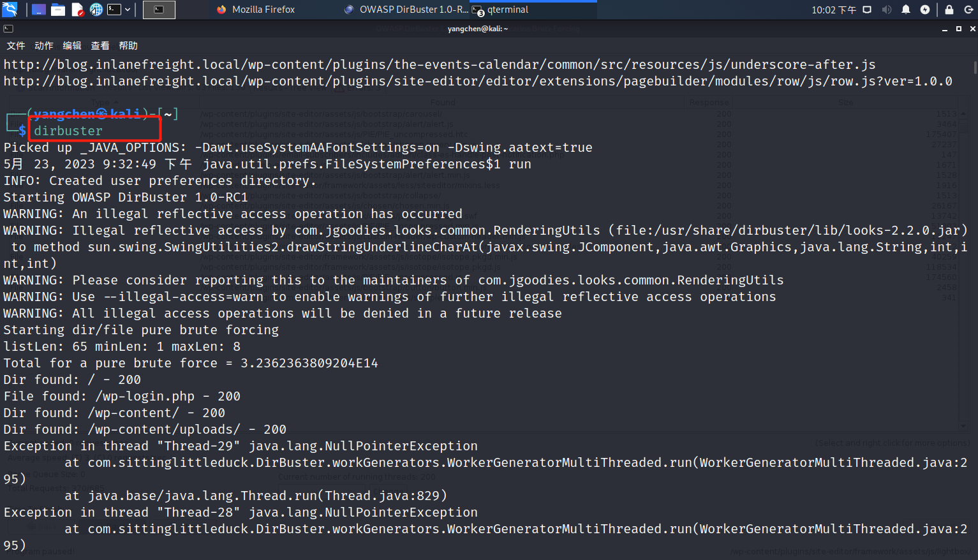The height and width of the screenshot is (560, 978).
Task: Click the qterminal window title icon
Action: pos(8,29)
